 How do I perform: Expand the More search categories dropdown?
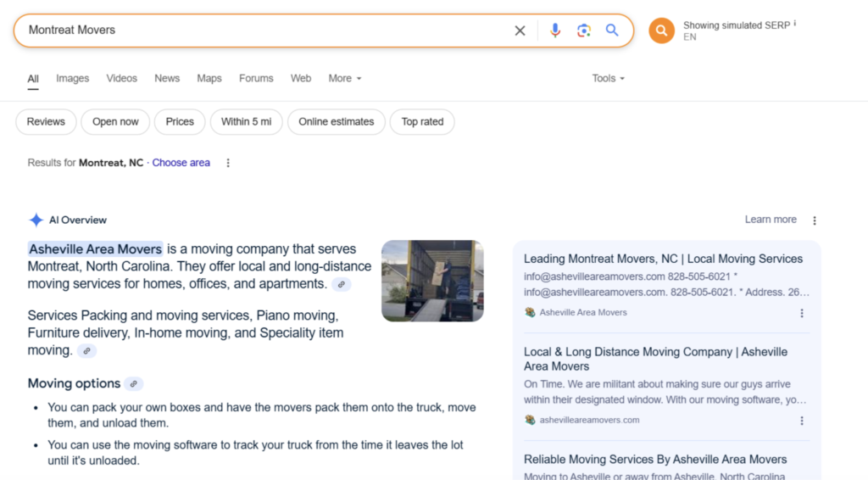(x=344, y=78)
